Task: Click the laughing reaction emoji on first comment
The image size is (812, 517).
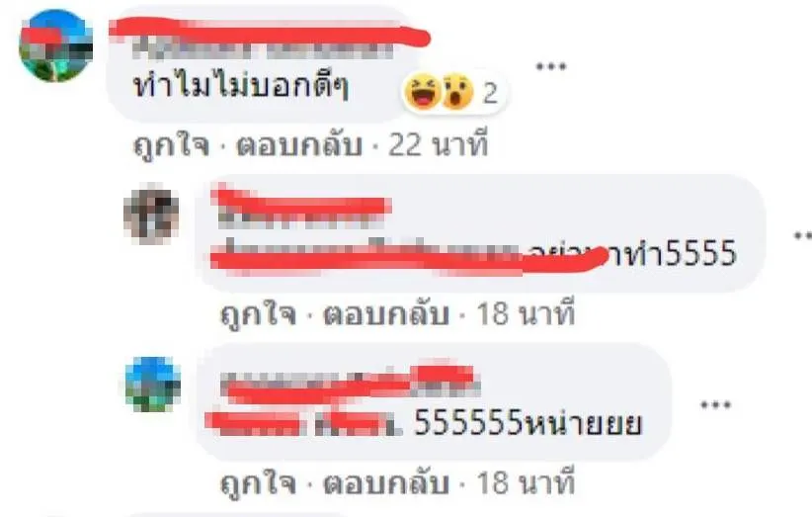Action: coord(423,91)
